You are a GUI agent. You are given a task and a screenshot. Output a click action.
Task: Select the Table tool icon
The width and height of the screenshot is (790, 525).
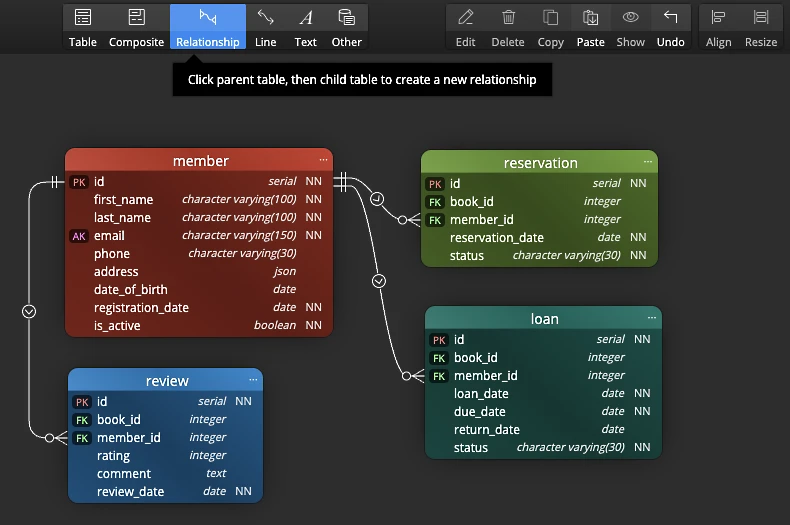click(x=83, y=18)
